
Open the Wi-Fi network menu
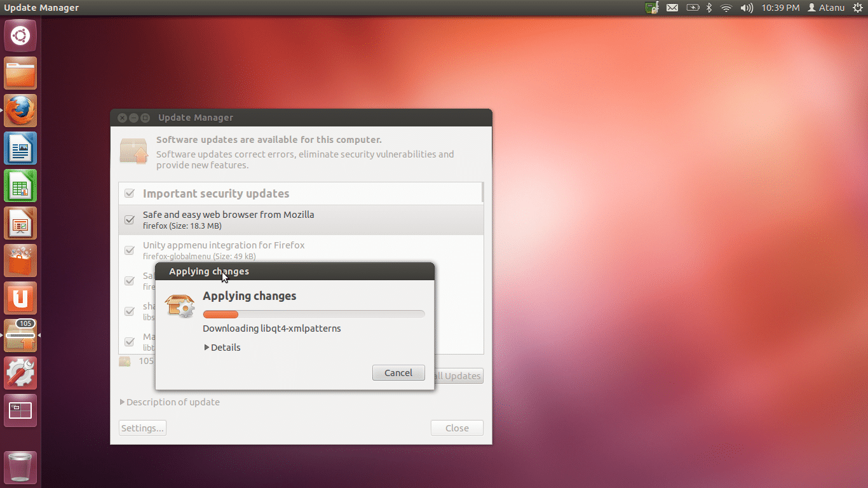pos(726,8)
